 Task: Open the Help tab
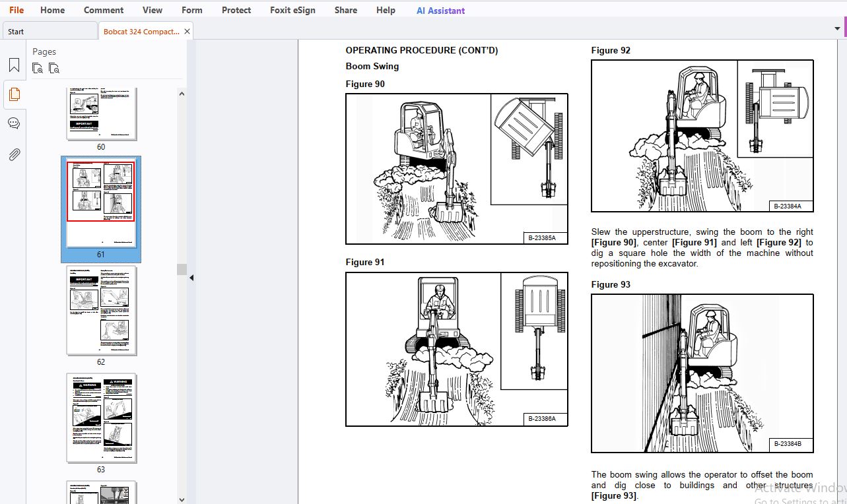pos(386,10)
